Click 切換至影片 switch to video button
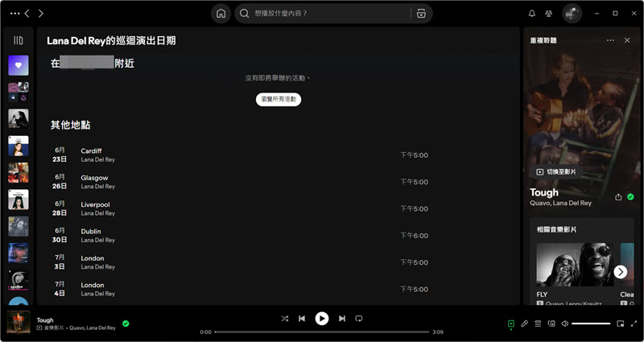This screenshot has height=342, width=644. [x=556, y=171]
